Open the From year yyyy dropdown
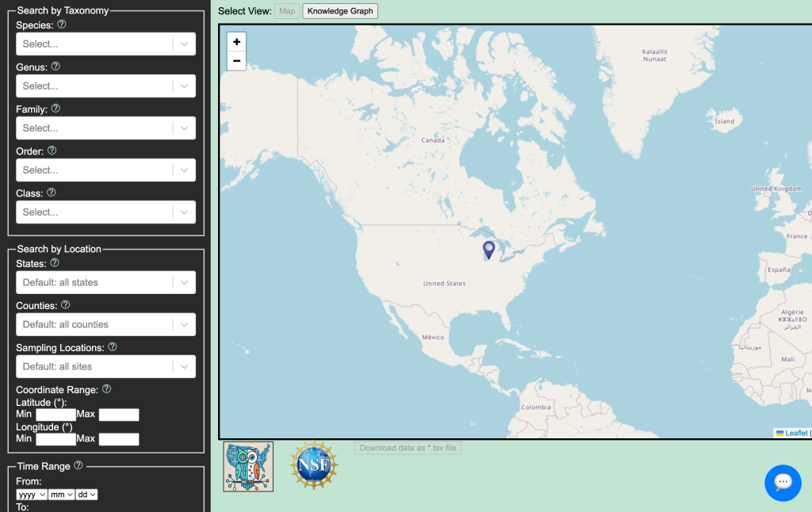This screenshot has width=812, height=512. click(32, 495)
